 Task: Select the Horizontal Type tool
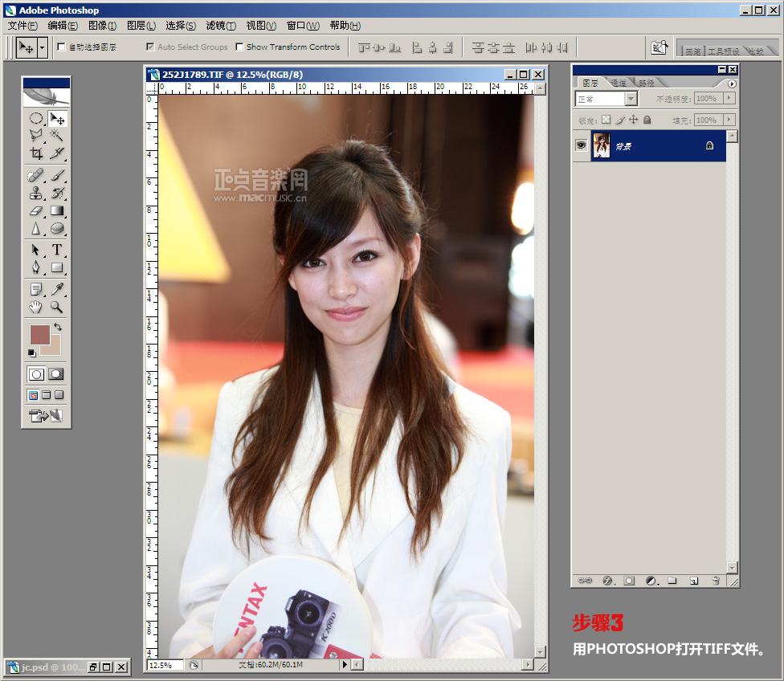[57, 250]
